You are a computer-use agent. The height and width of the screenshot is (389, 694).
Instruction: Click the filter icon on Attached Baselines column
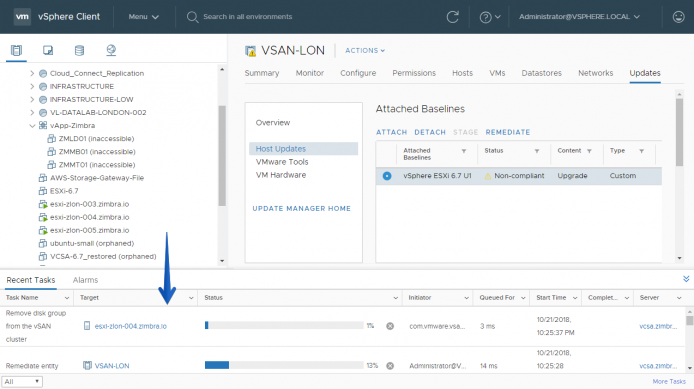point(464,151)
